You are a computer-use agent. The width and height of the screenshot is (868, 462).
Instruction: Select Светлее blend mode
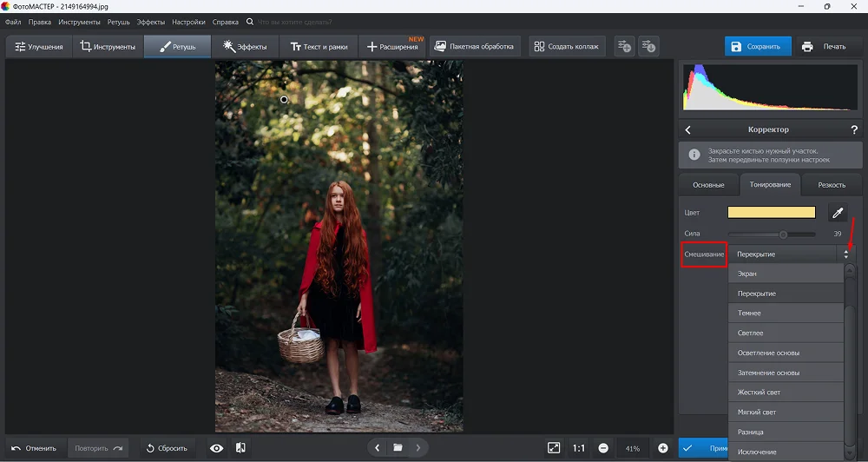click(x=786, y=333)
